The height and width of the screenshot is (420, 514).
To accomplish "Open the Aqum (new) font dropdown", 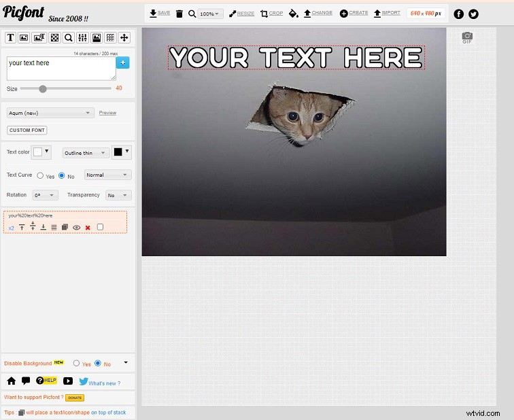I will pos(50,113).
